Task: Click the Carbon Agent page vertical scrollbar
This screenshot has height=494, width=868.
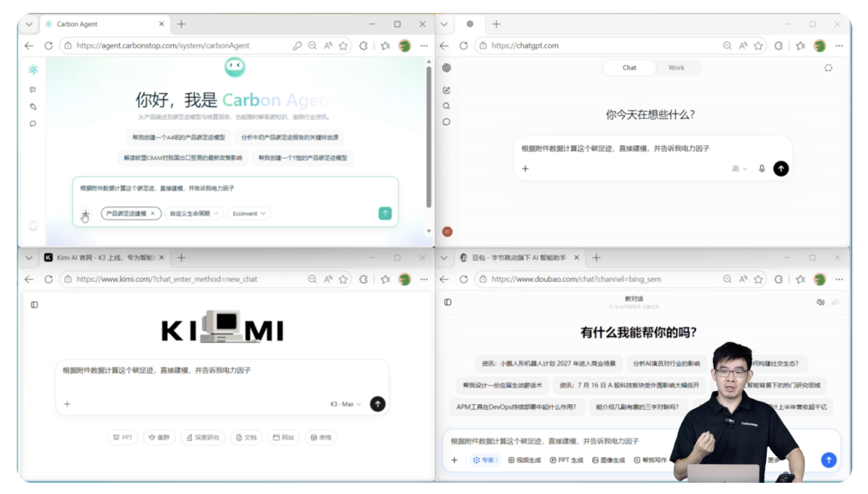Action: click(x=428, y=136)
